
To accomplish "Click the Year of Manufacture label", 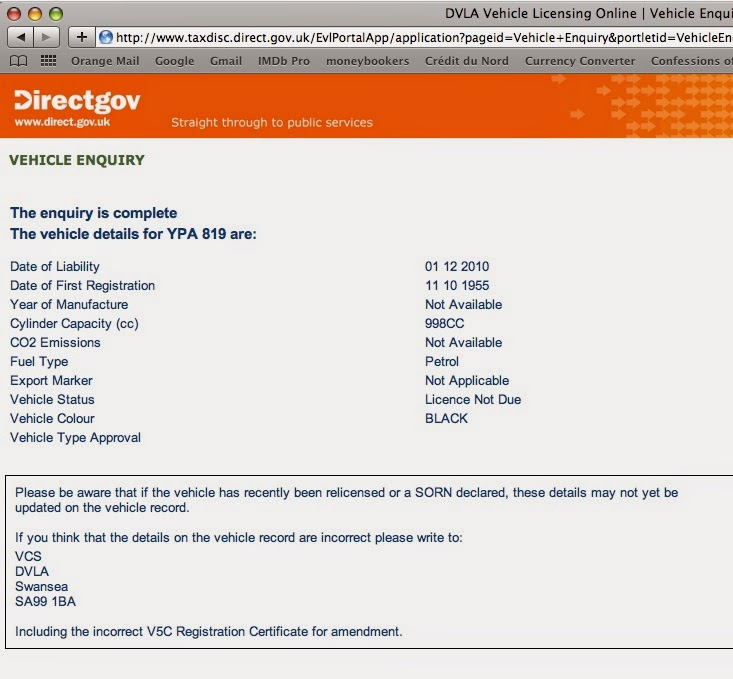I will 69,304.
